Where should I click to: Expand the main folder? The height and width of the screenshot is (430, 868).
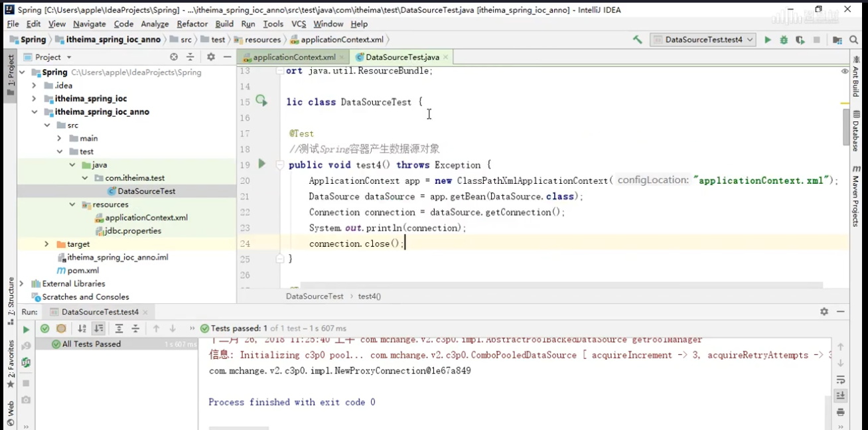pos(59,139)
